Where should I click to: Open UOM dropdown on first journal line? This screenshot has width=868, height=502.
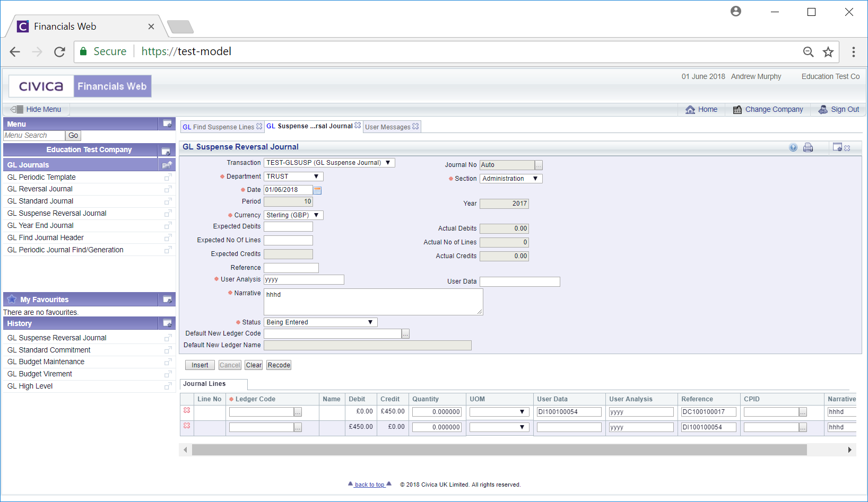coord(499,412)
